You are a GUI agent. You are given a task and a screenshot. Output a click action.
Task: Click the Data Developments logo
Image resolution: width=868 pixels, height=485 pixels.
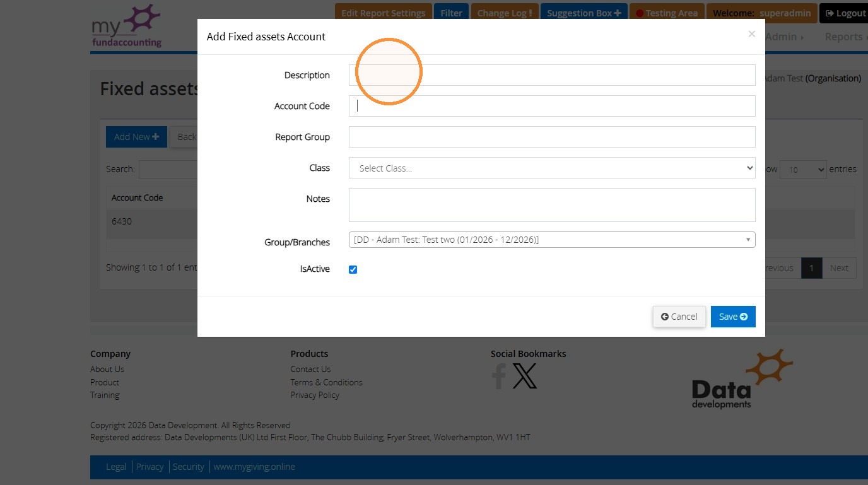(x=742, y=378)
